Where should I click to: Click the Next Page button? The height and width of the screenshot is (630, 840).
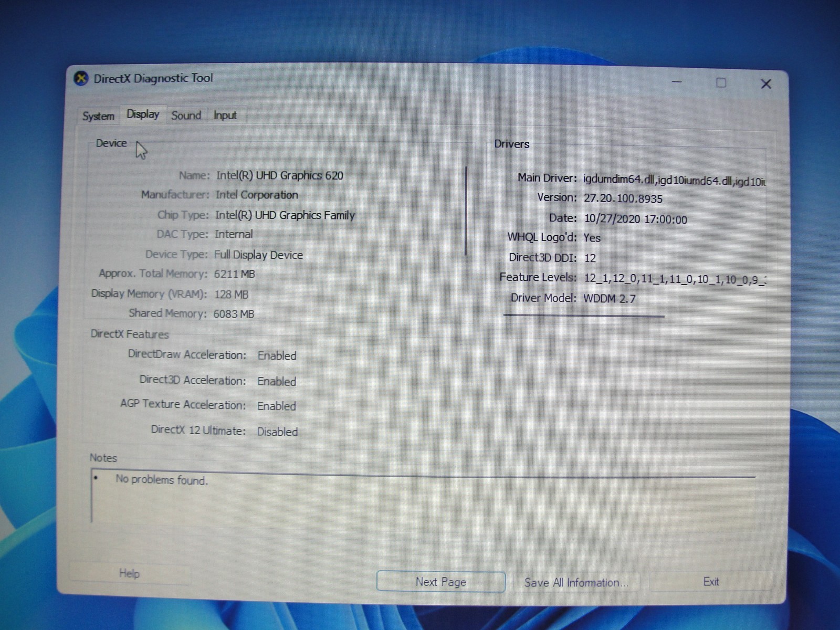[441, 582]
